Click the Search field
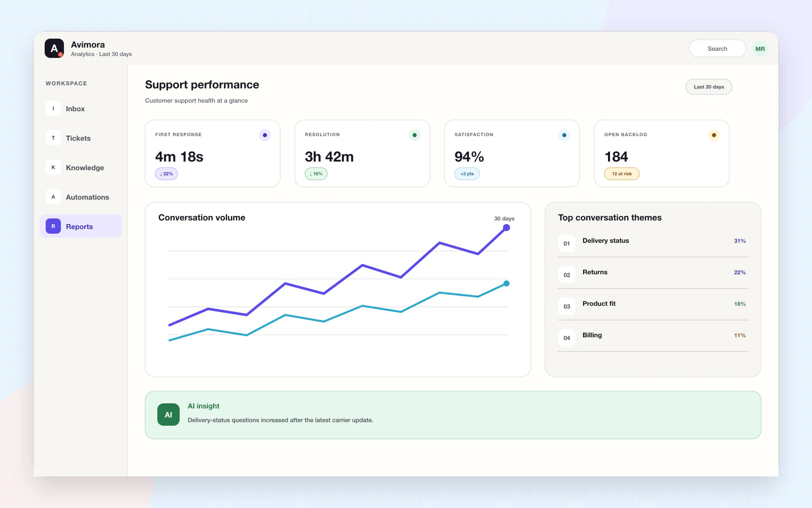 point(717,49)
